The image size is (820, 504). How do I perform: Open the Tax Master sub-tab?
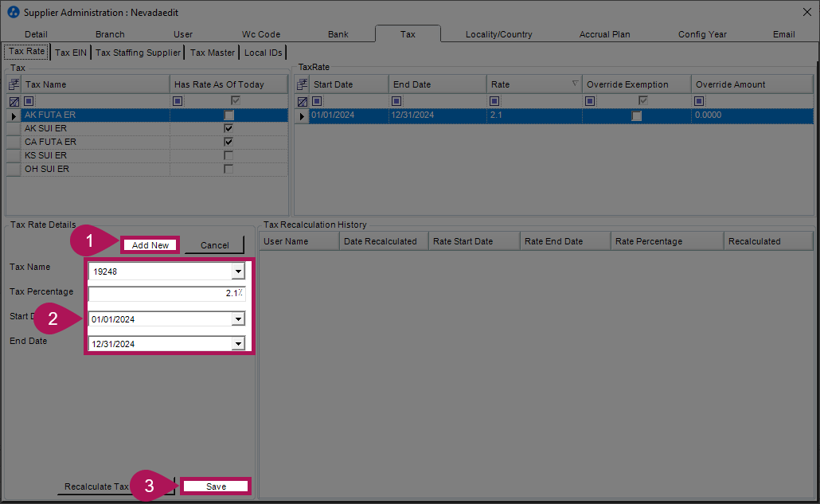coord(213,53)
